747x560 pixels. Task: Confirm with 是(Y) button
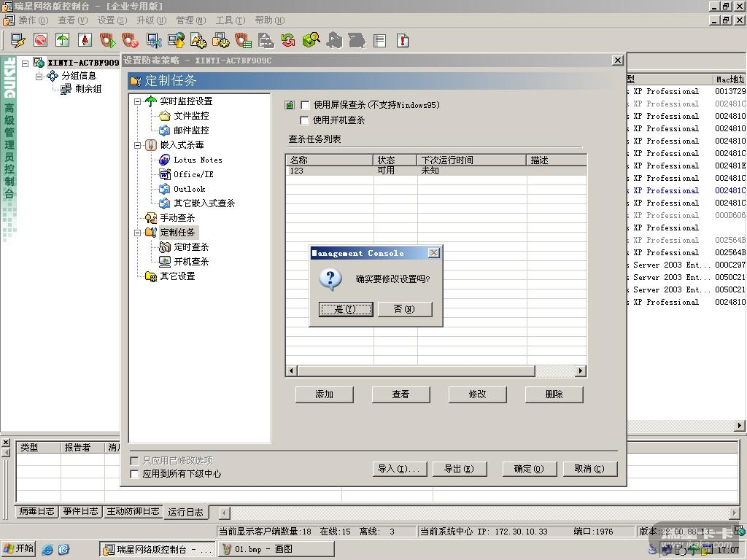coord(346,309)
